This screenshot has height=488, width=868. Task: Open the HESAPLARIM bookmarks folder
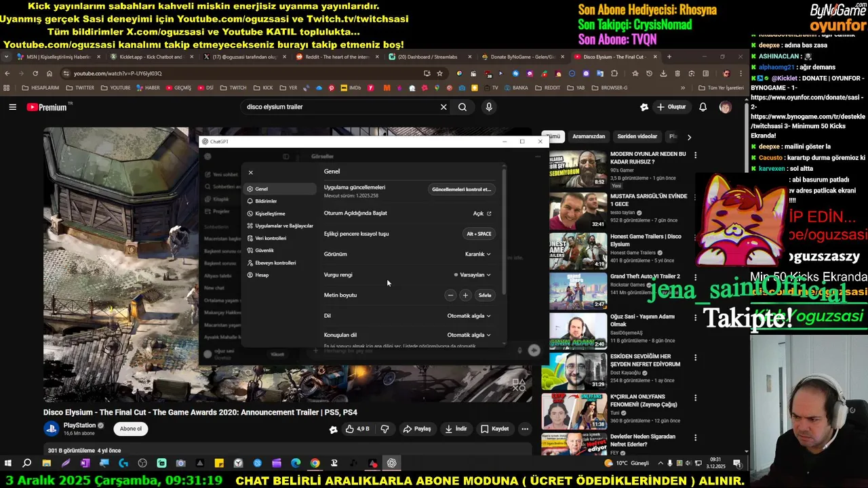click(40, 88)
